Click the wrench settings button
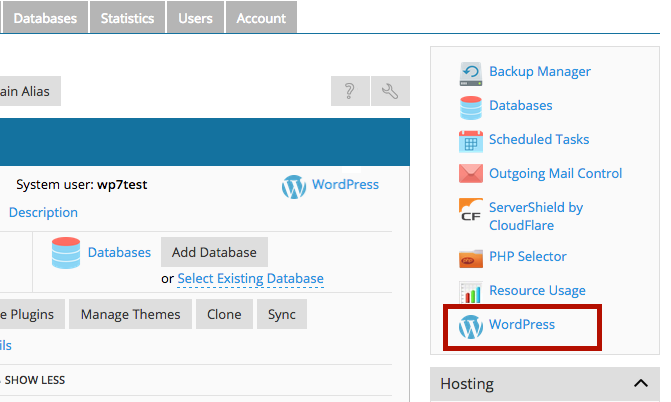Viewport: 671px width, 402px height. coord(390,91)
